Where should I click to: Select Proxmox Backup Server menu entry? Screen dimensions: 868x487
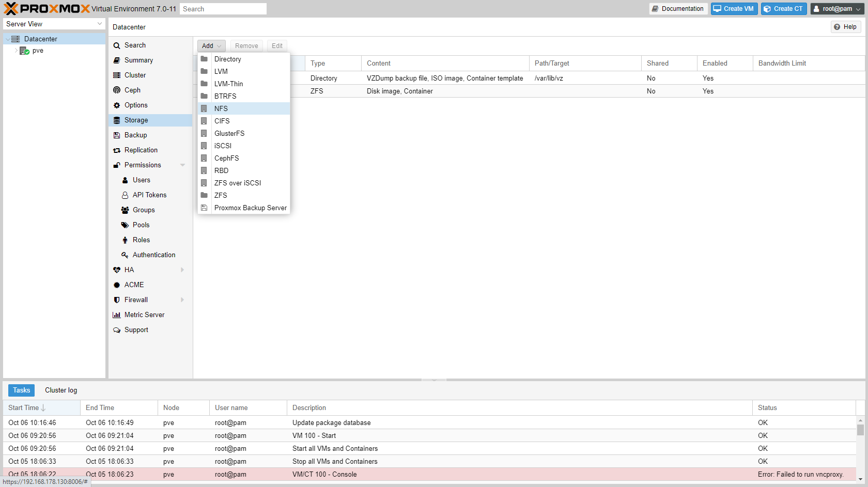244,208
